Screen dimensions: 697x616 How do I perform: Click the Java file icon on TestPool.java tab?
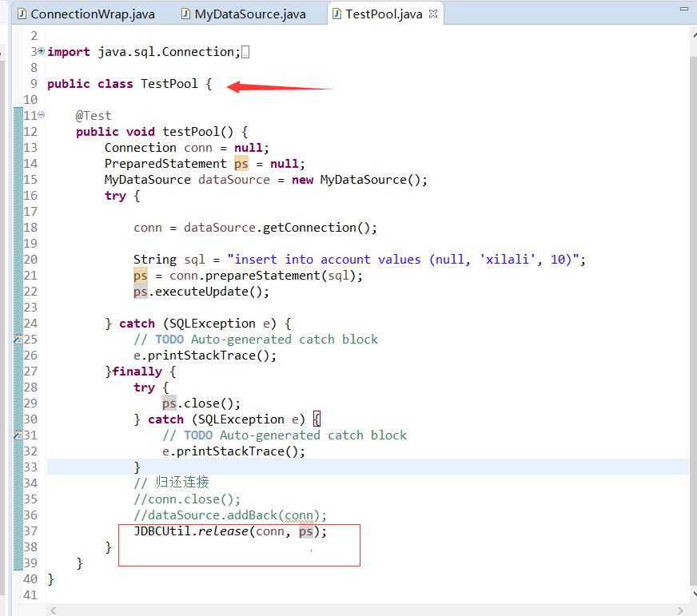[337, 14]
